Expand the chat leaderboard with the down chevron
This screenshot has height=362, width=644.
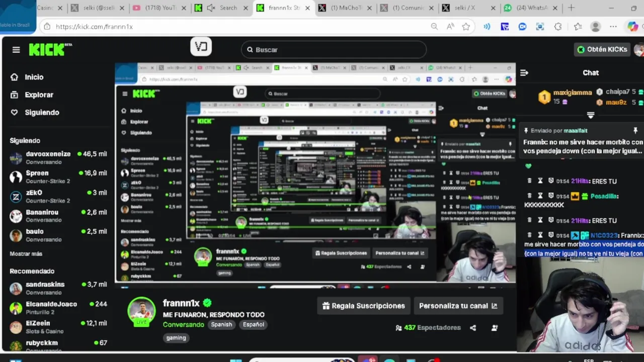pyautogui.click(x=591, y=115)
